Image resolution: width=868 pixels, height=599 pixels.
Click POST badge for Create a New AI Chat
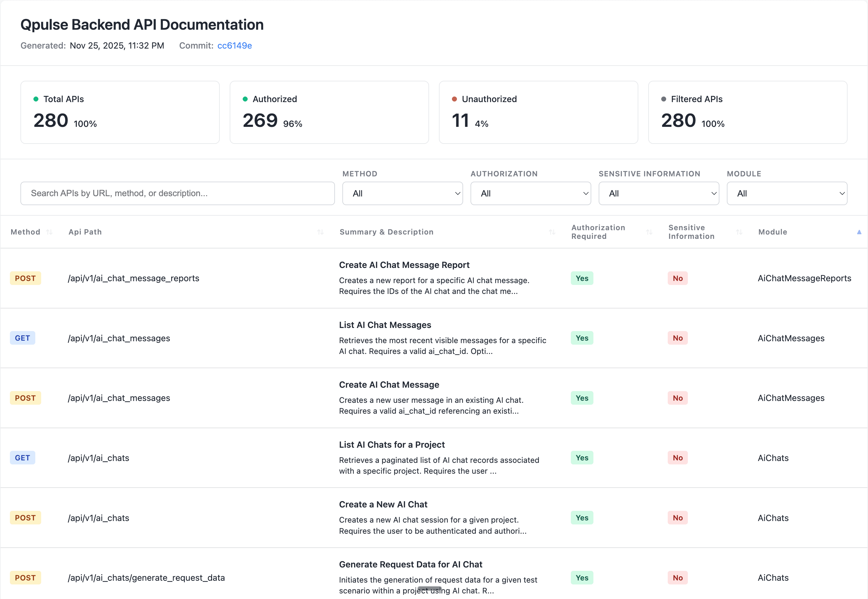tap(25, 518)
